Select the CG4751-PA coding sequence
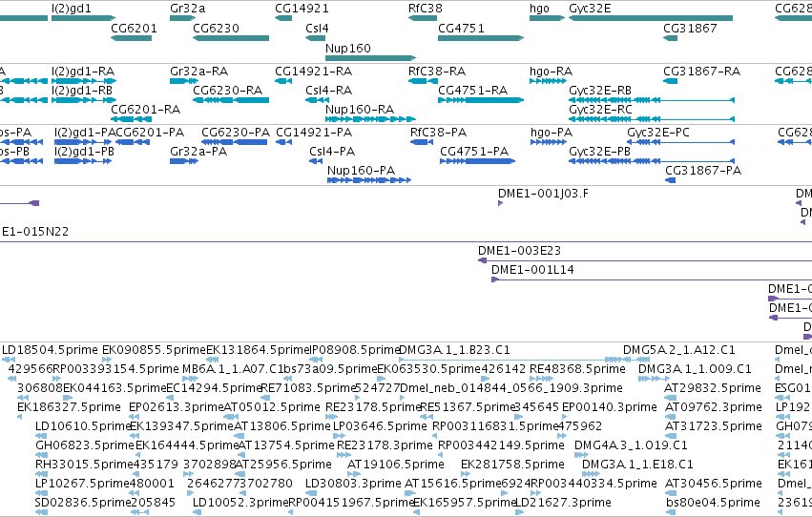The image size is (812, 517). click(477, 161)
